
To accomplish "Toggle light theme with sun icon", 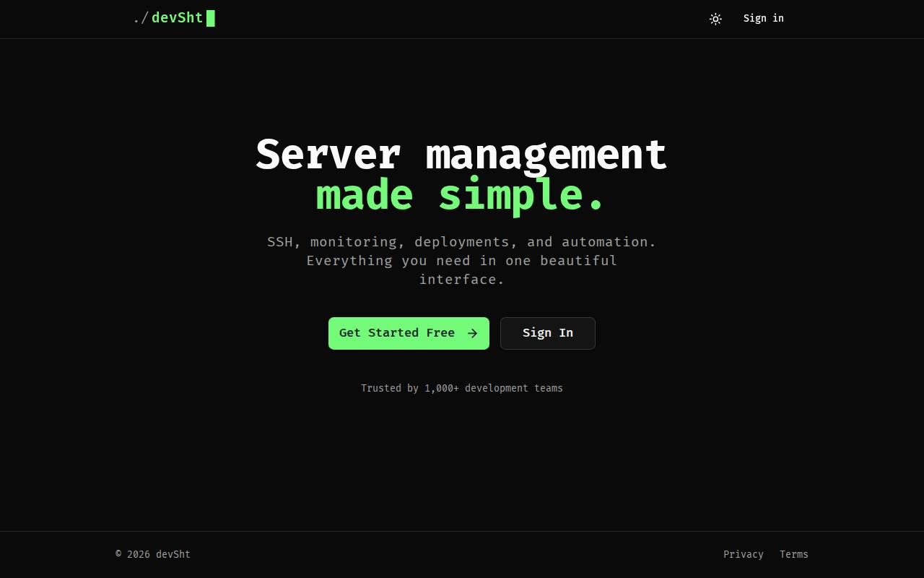I will coord(715,19).
